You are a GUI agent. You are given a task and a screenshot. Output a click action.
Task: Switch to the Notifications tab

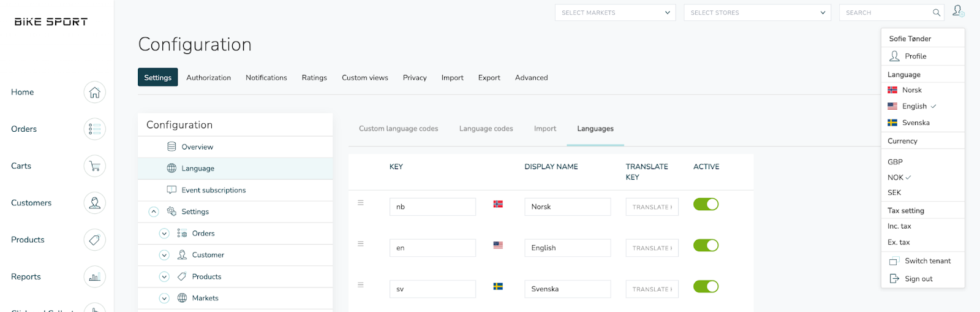point(266,78)
